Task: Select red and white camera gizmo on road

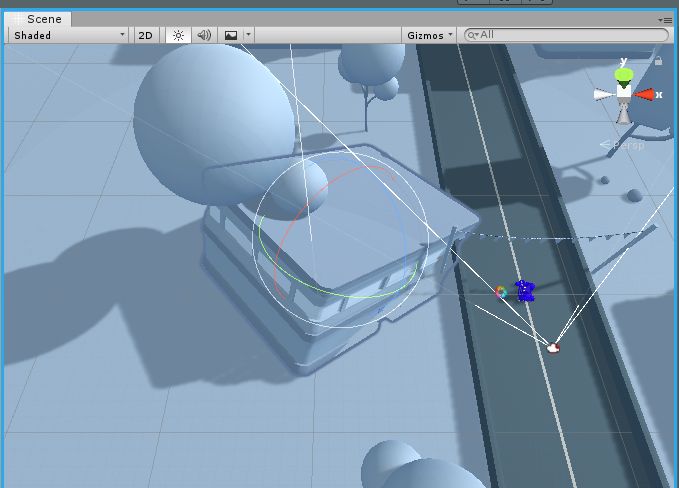Action: 553,347
